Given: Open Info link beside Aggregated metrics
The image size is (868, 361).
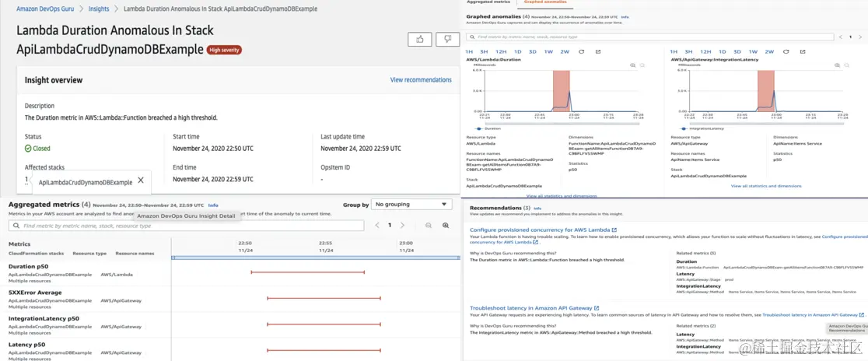Looking at the screenshot, I should pos(213,205).
